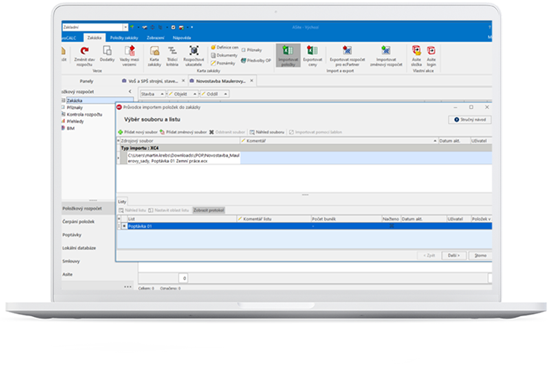Click Importovat pomocí šablon toolbar item
The height and width of the screenshot is (382, 550).
(x=315, y=132)
